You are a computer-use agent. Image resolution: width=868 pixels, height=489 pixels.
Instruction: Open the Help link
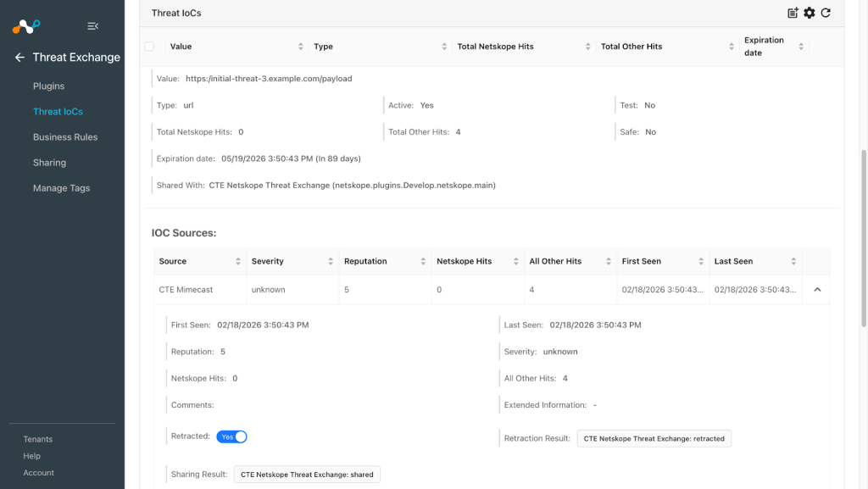pyautogui.click(x=31, y=456)
